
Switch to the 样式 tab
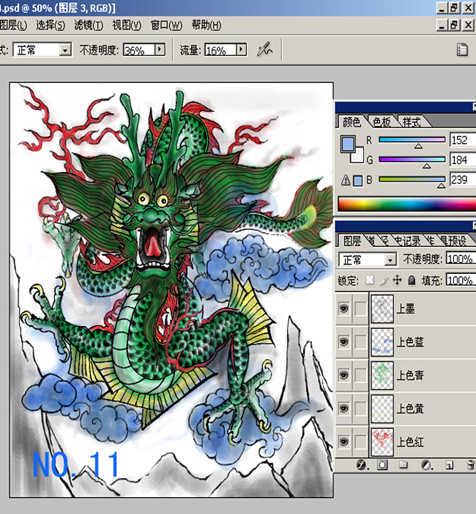pos(412,122)
